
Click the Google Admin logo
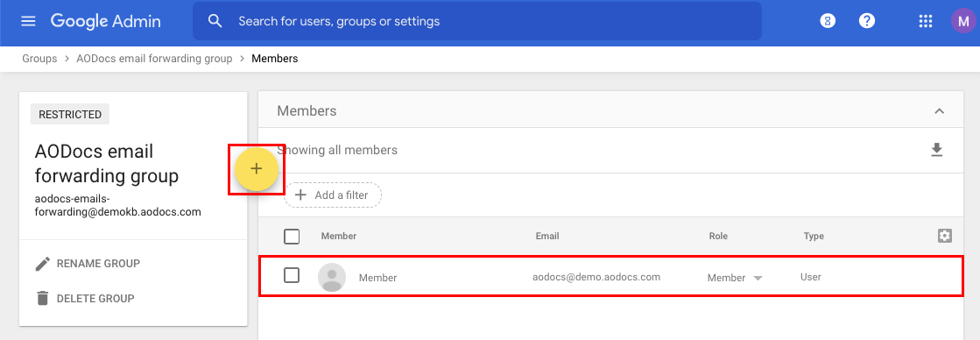106,21
